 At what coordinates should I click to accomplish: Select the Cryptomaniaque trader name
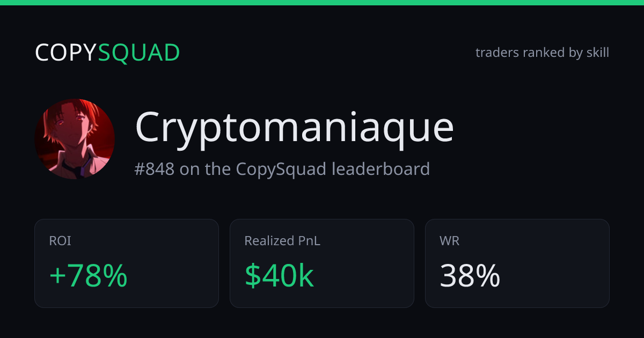pyautogui.click(x=295, y=129)
